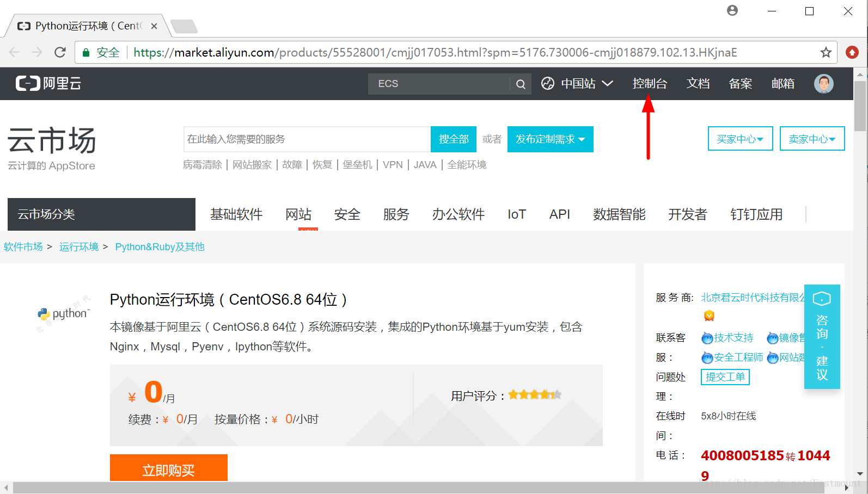The image size is (868, 494).
Task: Focus the 在此输入您需要的服务 search field
Action: 307,139
